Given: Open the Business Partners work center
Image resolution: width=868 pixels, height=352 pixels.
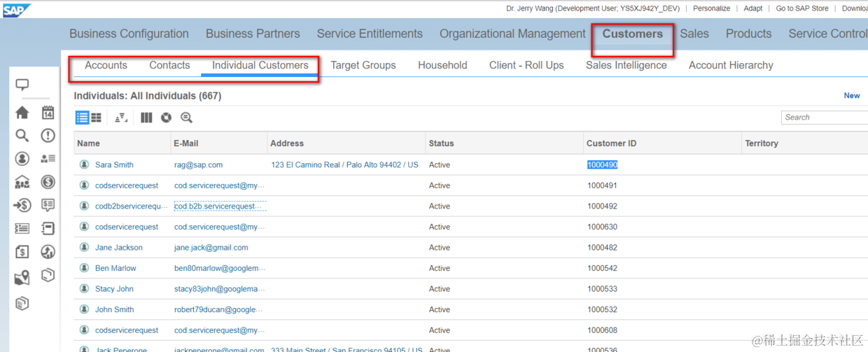Looking at the screenshot, I should [x=253, y=34].
